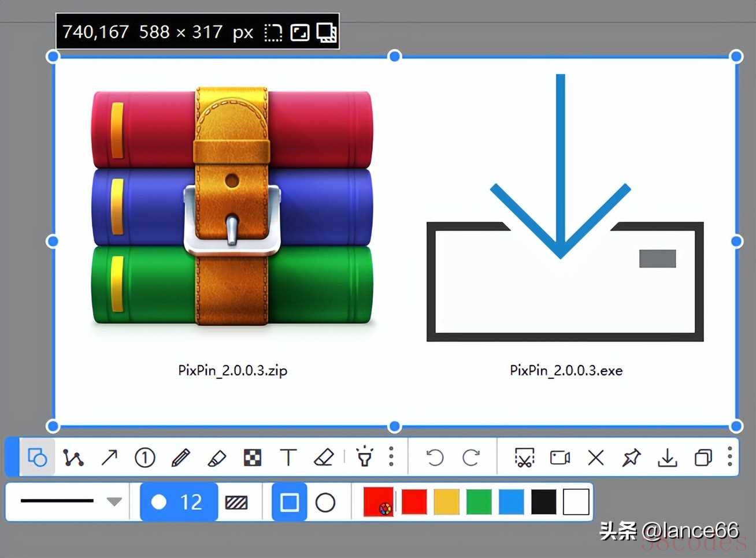756x558 pixels.
Task: Switch shape mode to ellipse
Action: 325,503
